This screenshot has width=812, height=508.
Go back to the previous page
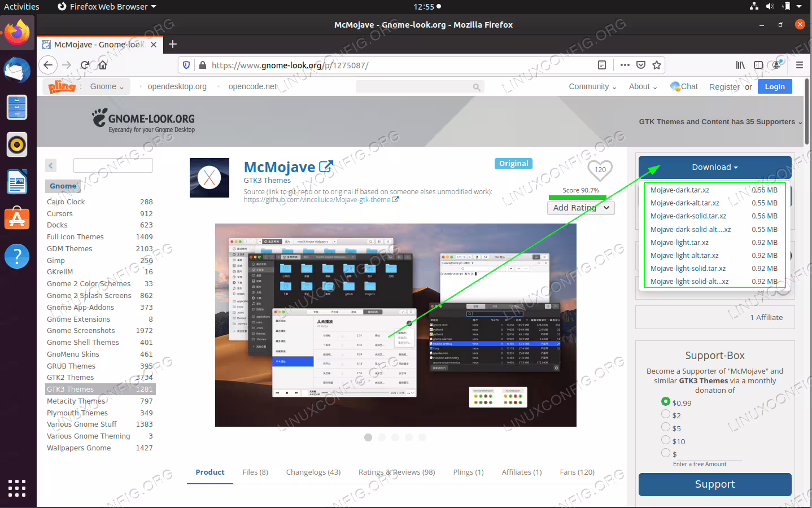point(48,65)
